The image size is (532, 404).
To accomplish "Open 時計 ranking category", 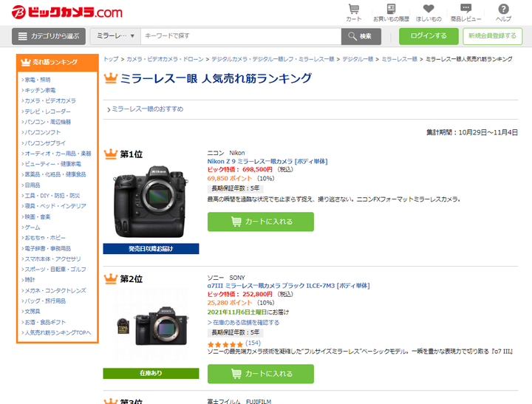I will click(30, 280).
